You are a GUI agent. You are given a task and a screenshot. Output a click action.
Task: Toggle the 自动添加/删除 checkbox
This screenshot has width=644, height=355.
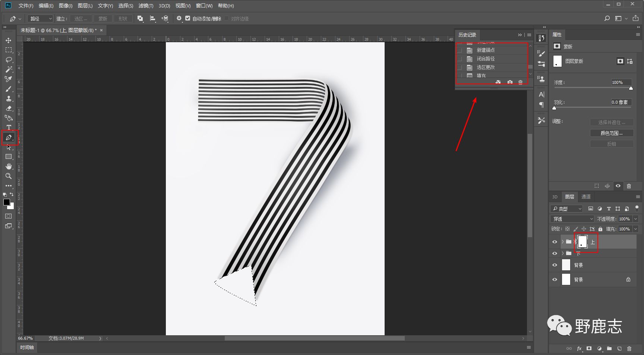click(x=188, y=18)
